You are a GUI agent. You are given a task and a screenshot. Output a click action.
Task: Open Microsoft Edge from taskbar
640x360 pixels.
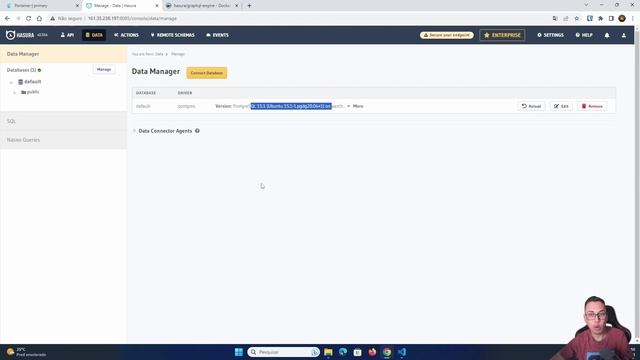(343, 352)
